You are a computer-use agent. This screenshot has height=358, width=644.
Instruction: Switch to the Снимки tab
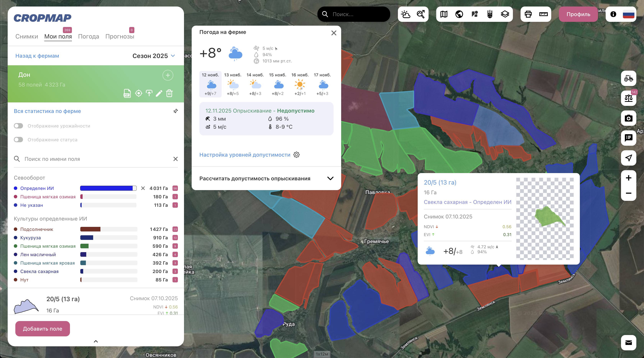point(27,36)
